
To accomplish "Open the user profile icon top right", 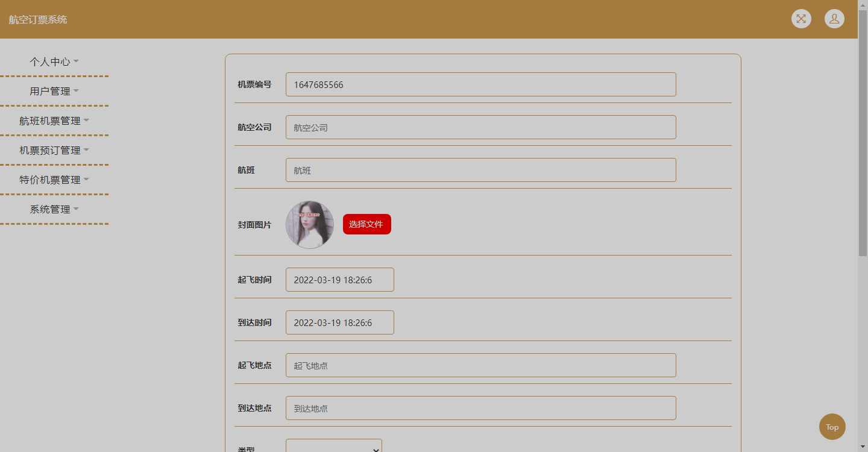I will [x=834, y=19].
